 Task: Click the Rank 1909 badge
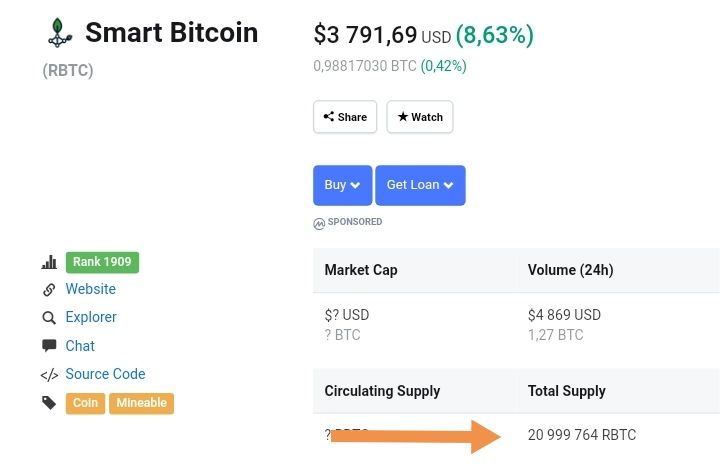click(x=102, y=262)
